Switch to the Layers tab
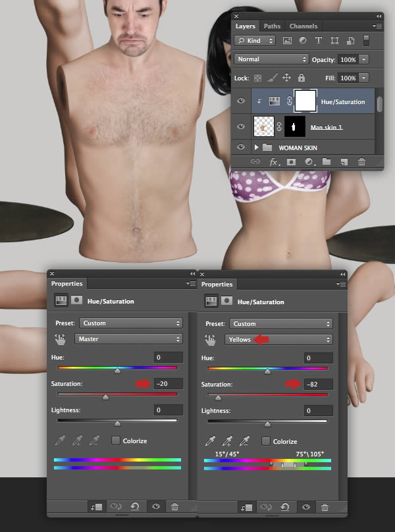This screenshot has height=532, width=395. click(x=246, y=26)
